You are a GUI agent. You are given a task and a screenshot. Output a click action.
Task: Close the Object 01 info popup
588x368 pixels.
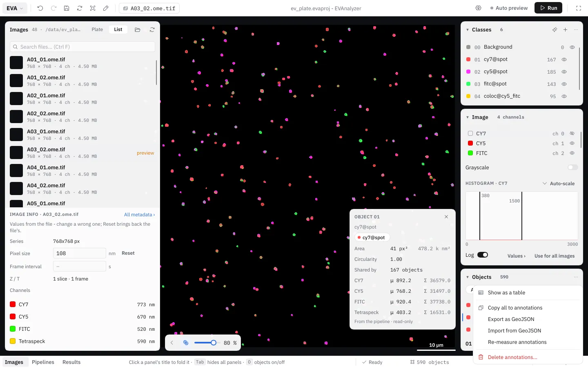click(x=446, y=217)
